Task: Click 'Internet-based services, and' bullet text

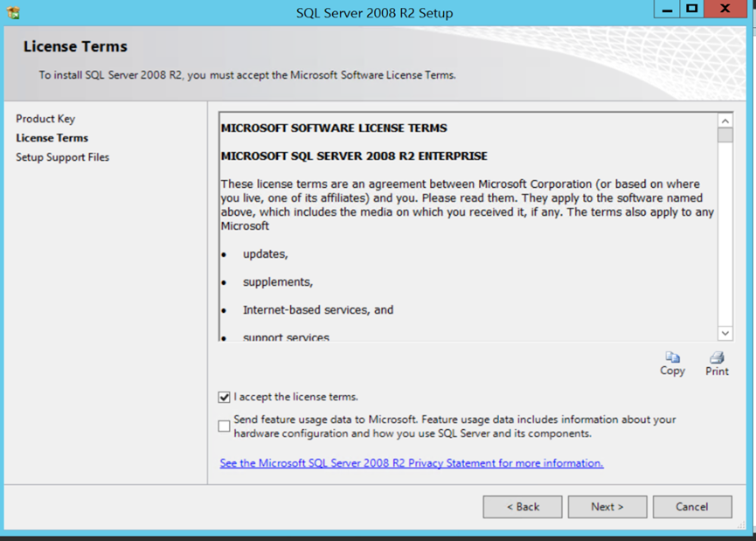Action: tap(318, 310)
